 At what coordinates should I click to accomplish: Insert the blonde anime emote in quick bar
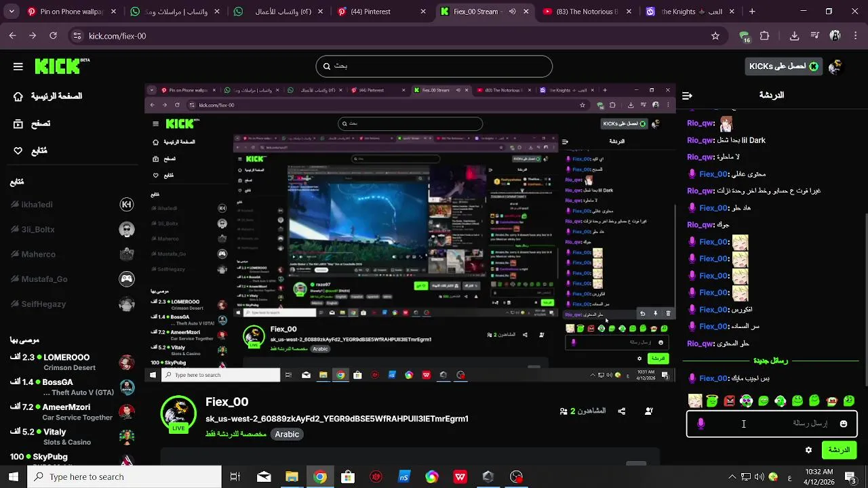(695, 401)
